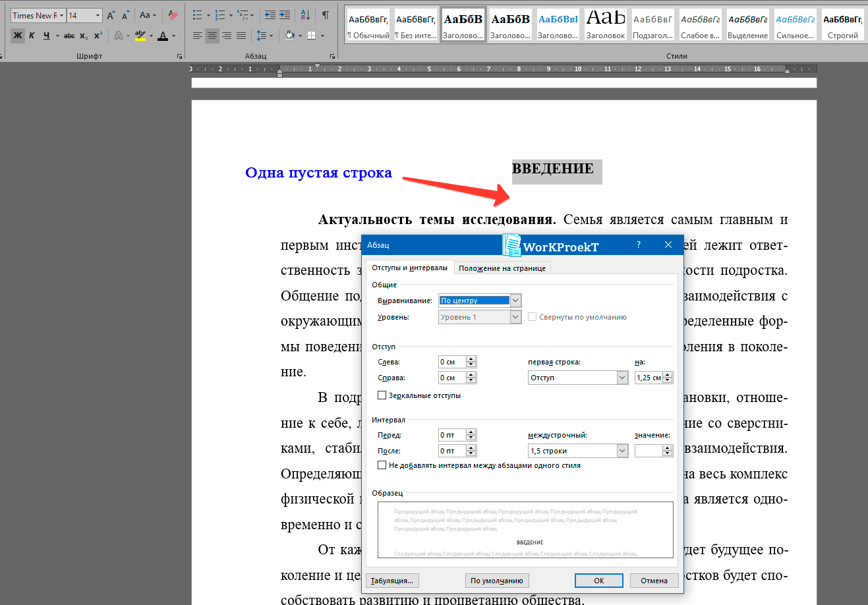
Task: Select the 'Отступы и интервалы' tab
Action: click(x=409, y=268)
